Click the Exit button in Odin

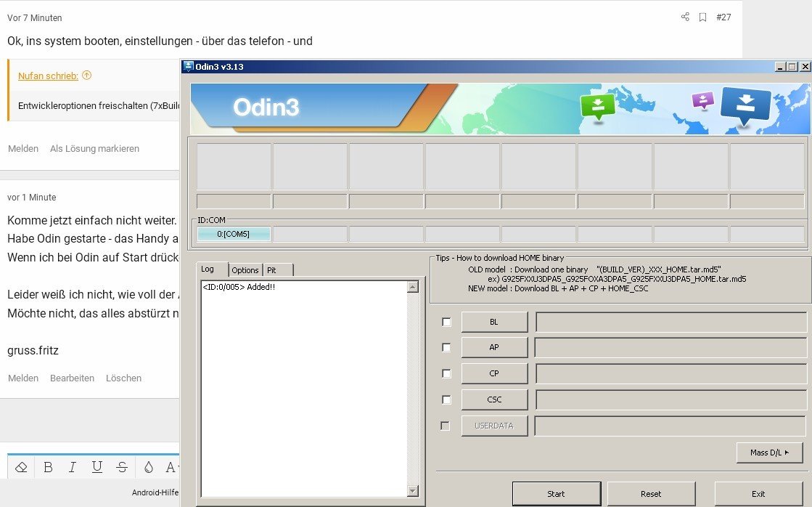point(758,493)
